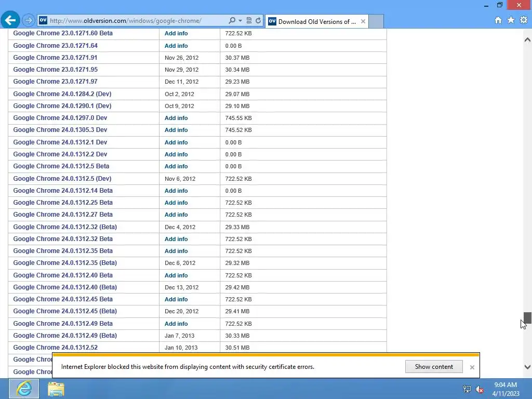Click the search magnifier in the address bar
Screen dimensions: 532x399
[x=232, y=20]
